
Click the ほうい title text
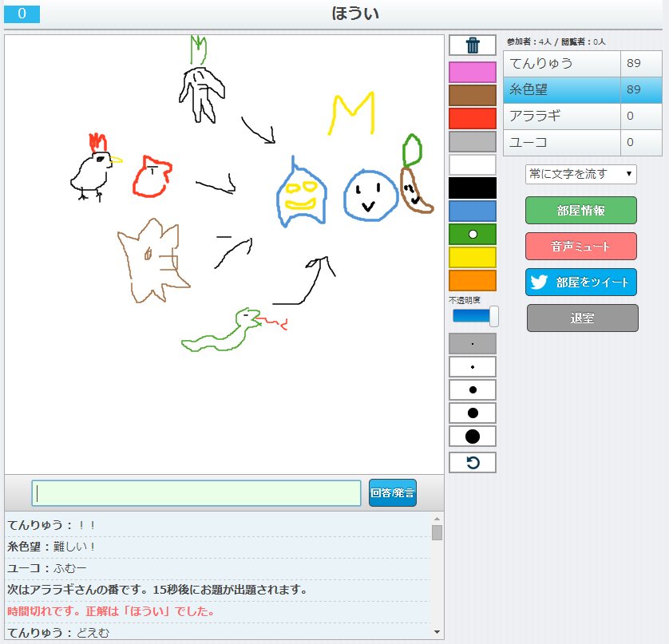tap(355, 14)
